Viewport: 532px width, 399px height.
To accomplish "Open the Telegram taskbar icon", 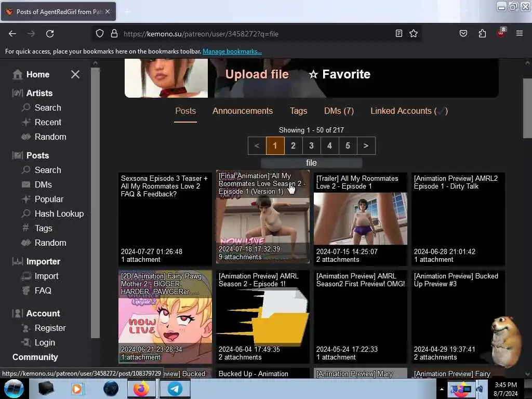I will tap(175, 389).
